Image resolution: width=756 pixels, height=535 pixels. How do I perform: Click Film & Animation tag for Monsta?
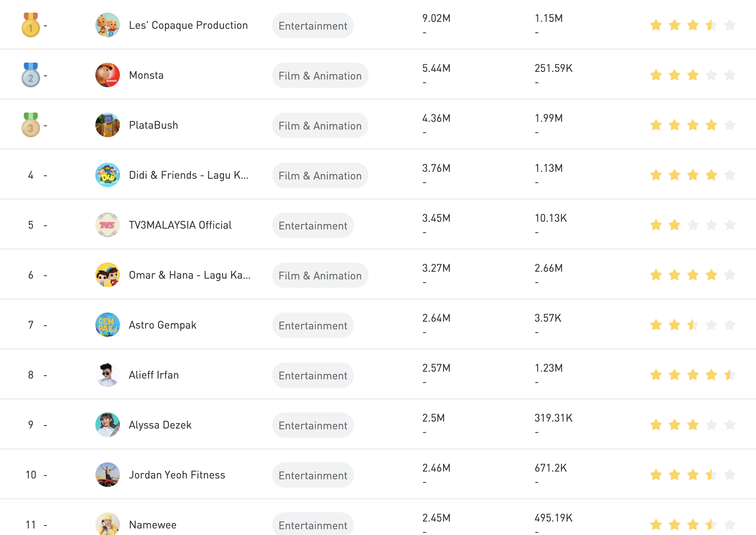320,76
